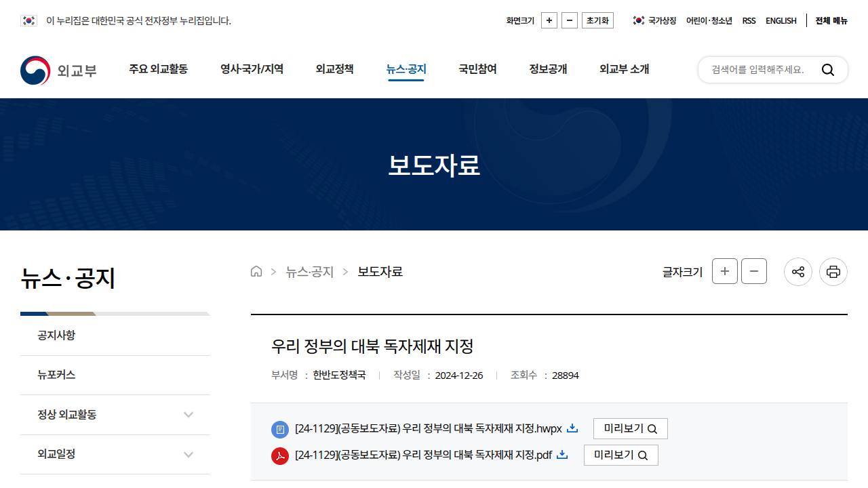The width and height of the screenshot is (868, 488).
Task: Click article title 우리 정부의 대북 독자제재 지정
Action: tap(372, 346)
